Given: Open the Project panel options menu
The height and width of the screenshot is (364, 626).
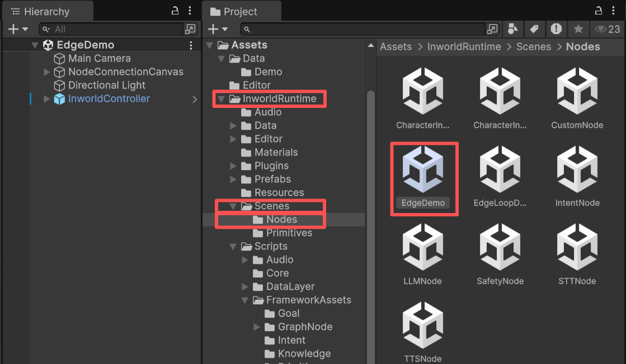Looking at the screenshot, I should (x=614, y=11).
